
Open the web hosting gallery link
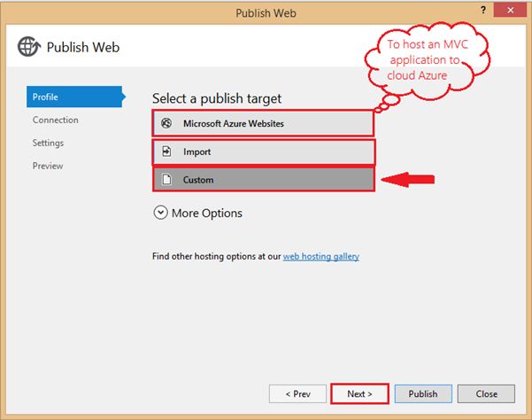[321, 256]
